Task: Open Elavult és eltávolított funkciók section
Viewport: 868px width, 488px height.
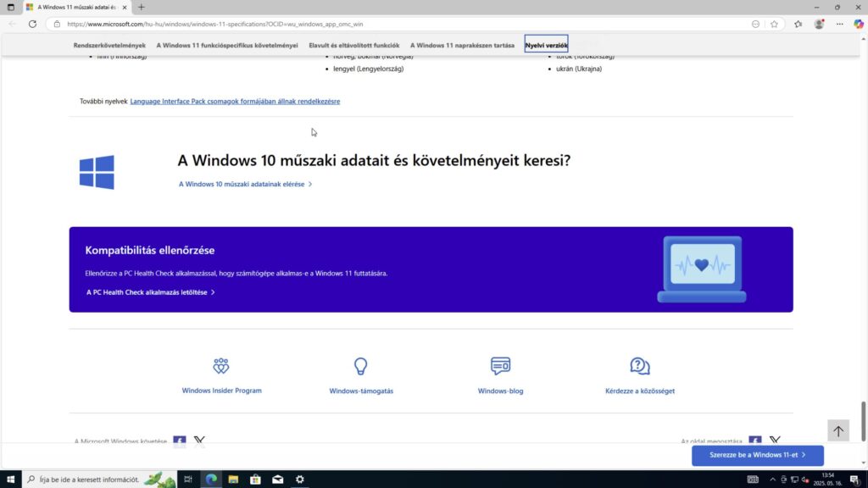Action: (354, 46)
